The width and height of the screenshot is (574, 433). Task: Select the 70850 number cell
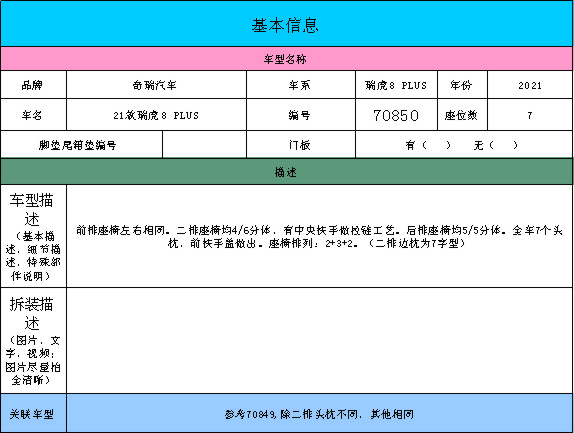(x=396, y=115)
